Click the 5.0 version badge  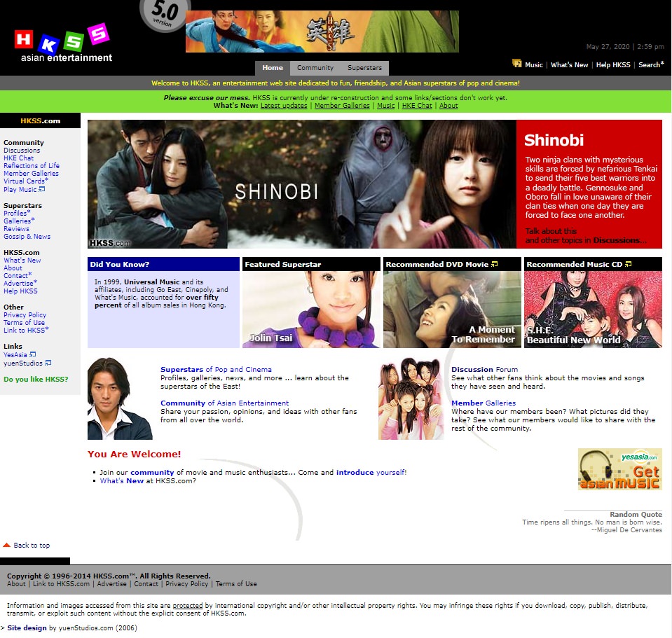coord(164,15)
